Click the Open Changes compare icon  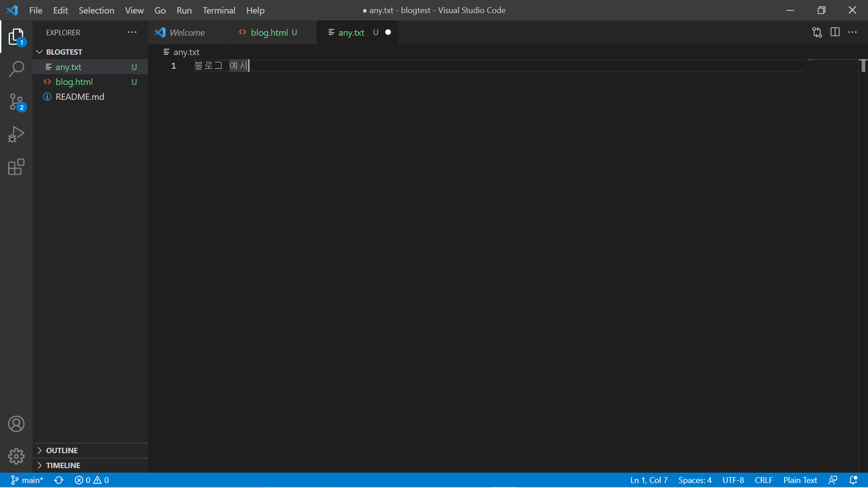coord(817,32)
